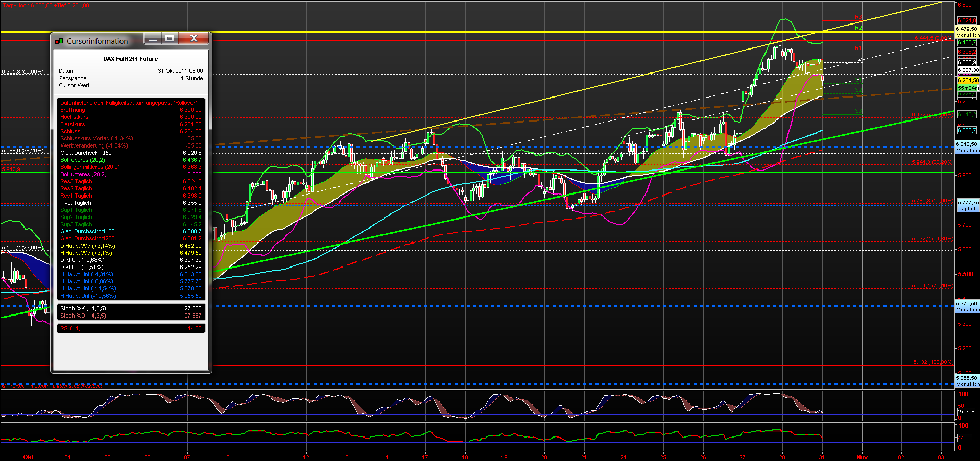Image resolution: width=980 pixels, height=461 pixels.
Task: Click the Nov label on the time axis
Action: (x=862, y=457)
